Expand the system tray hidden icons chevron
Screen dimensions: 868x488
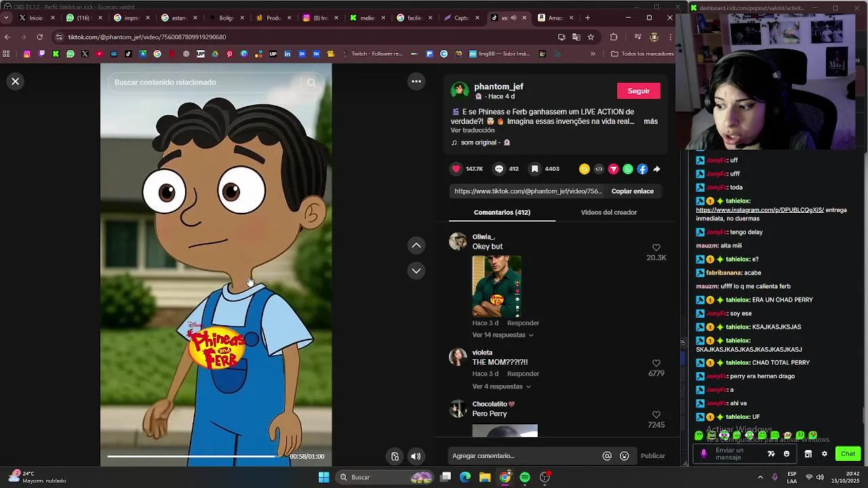760,477
